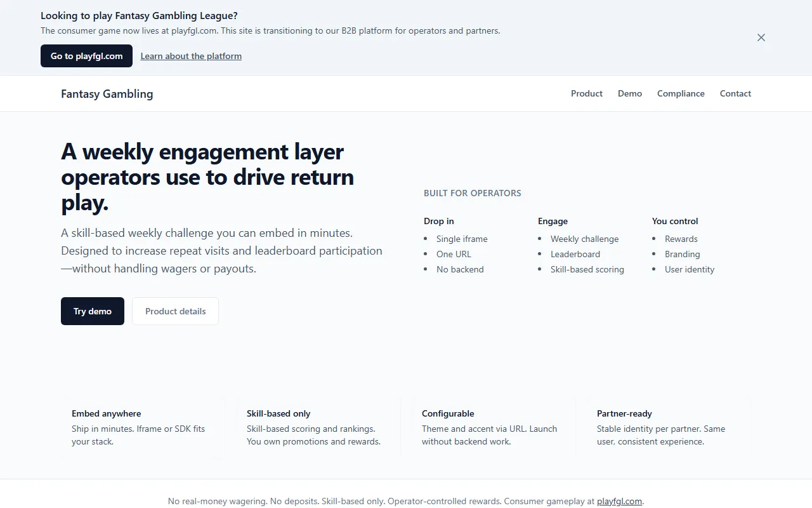Click the Fantasy Gambling site logo
Screen dimensions: 812x508
coord(107,93)
